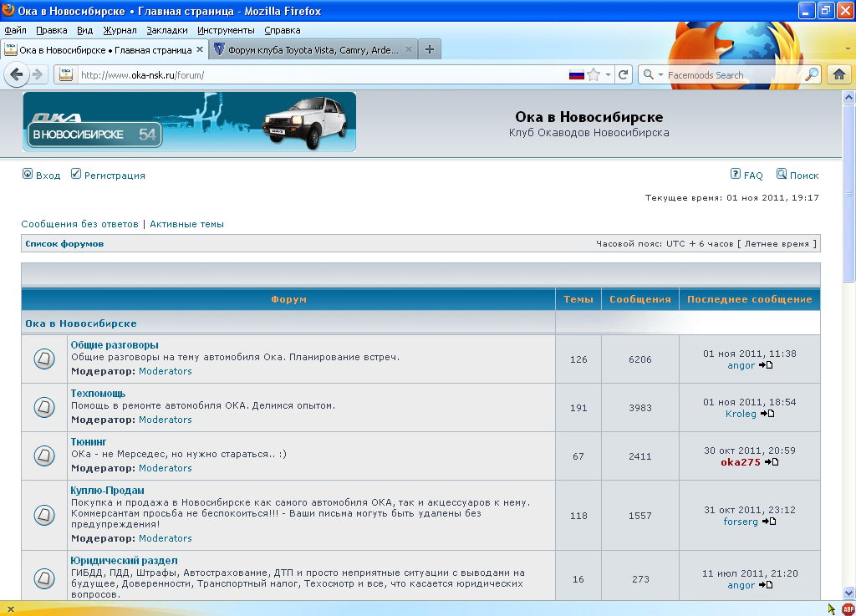Close the Ока в Новосибирске tab

(200, 50)
